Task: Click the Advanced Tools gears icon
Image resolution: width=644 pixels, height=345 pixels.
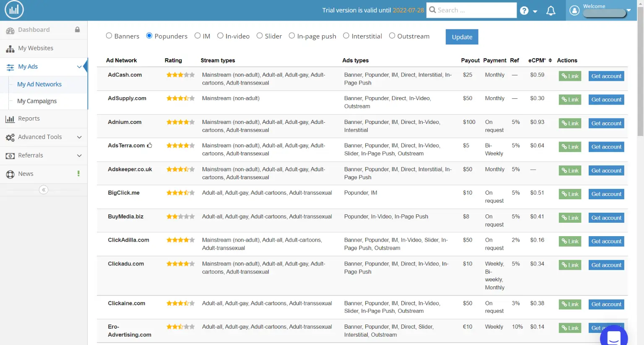Action: point(10,137)
